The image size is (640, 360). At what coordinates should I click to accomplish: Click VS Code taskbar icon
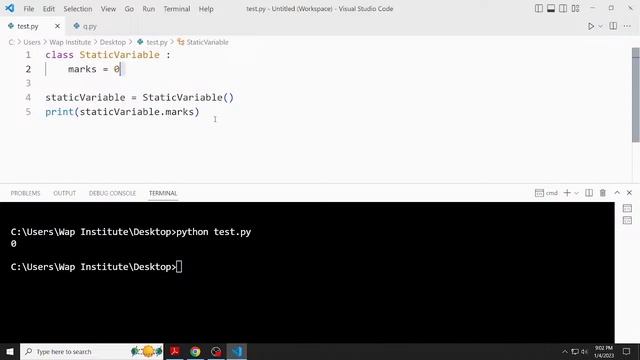(x=237, y=351)
